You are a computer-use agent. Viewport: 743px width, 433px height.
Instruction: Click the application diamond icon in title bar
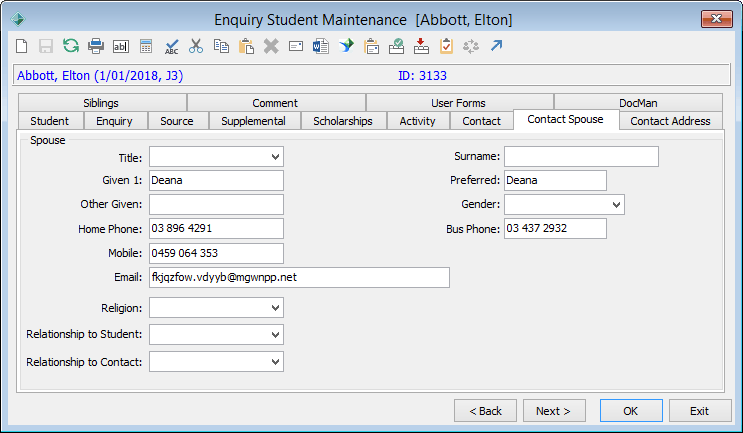[18, 19]
